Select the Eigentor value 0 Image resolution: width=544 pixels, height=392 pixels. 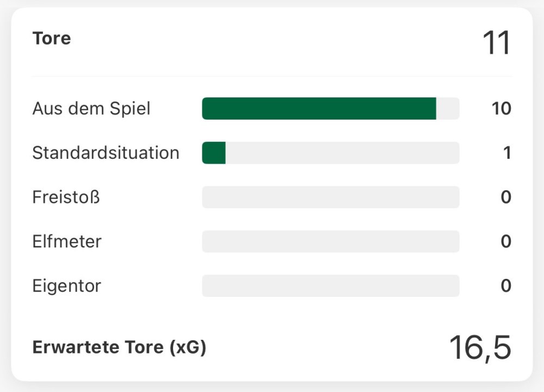506,286
